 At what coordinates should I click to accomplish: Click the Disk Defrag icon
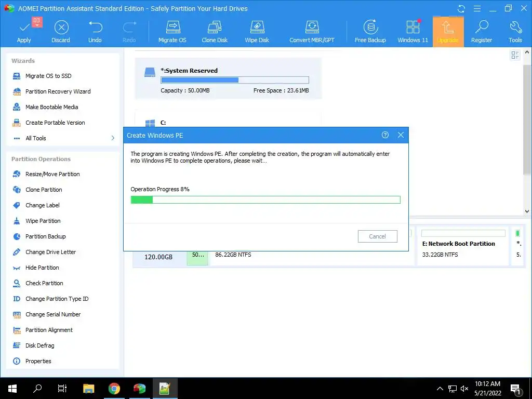(17, 345)
